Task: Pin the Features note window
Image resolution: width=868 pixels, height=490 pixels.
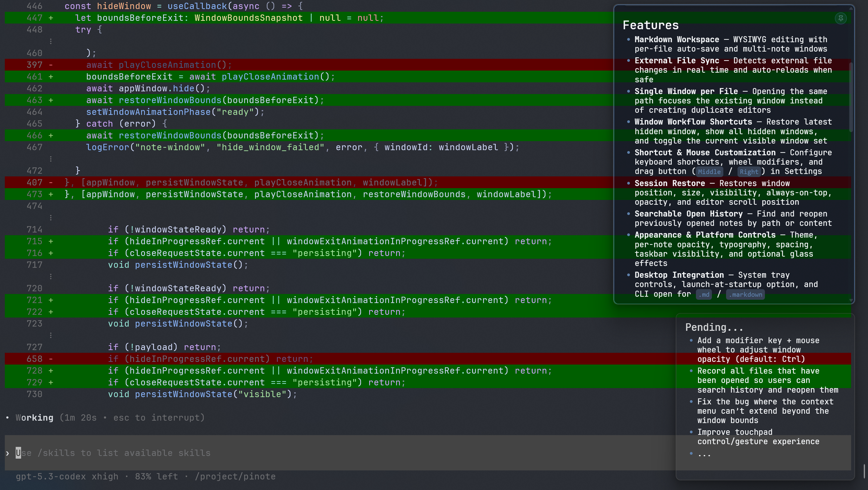Action: pyautogui.click(x=841, y=18)
